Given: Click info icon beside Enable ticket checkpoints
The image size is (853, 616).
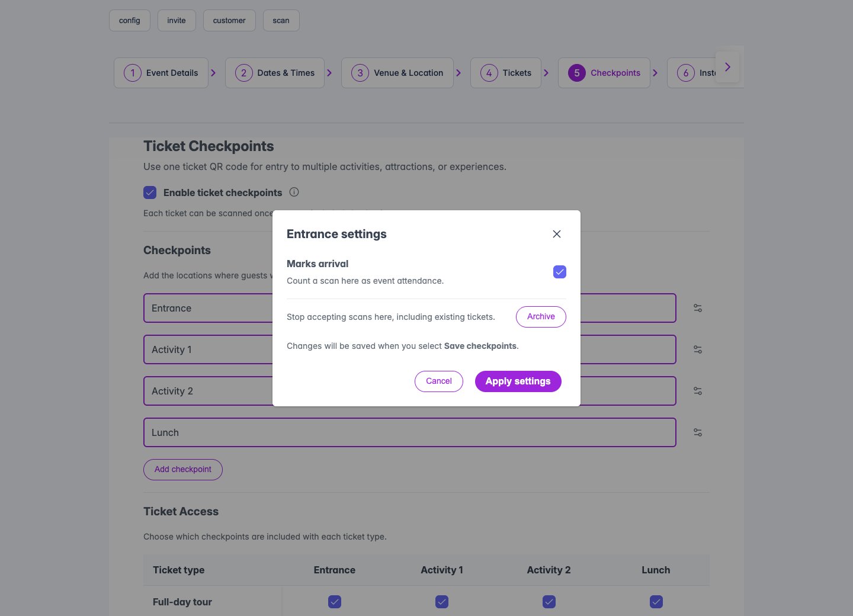Looking at the screenshot, I should point(294,192).
